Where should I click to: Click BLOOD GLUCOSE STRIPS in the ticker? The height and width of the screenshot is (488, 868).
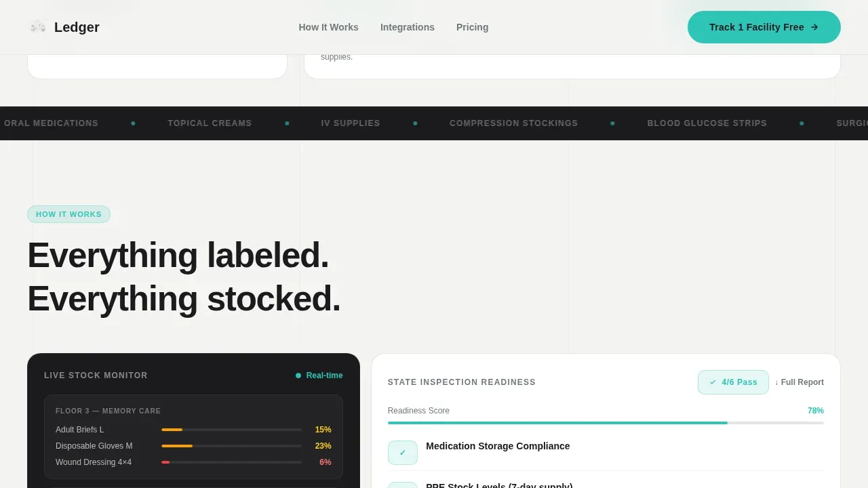(707, 123)
